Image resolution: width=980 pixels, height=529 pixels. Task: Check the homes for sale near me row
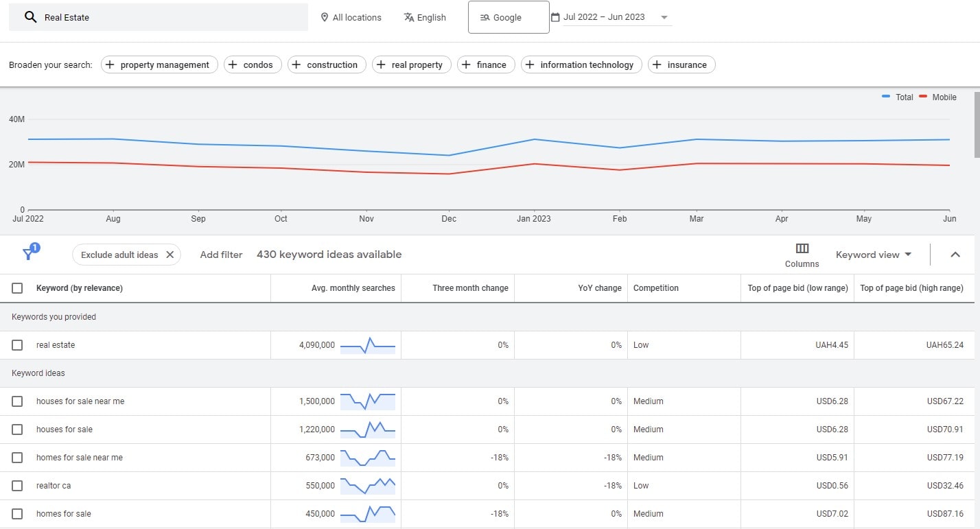pos(17,458)
